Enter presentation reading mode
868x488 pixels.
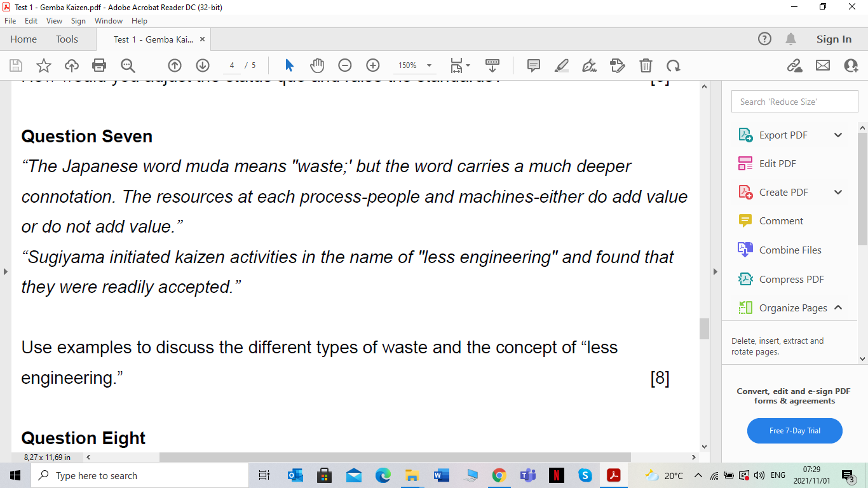click(x=492, y=65)
